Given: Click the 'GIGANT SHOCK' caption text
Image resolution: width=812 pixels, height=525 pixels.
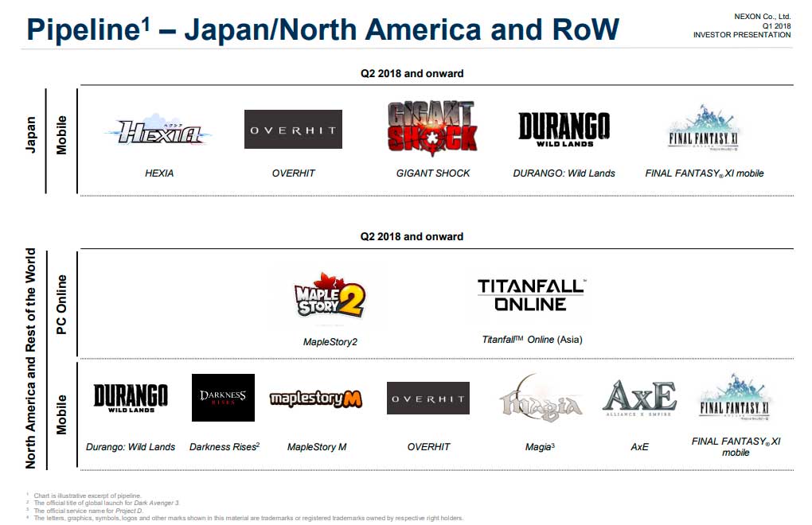Looking at the screenshot, I should (433, 173).
